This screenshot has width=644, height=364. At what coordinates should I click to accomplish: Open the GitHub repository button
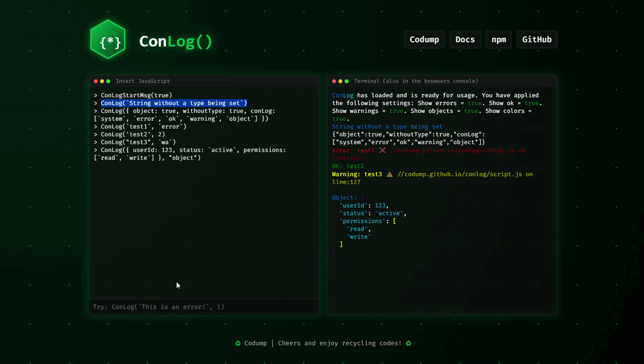click(537, 39)
